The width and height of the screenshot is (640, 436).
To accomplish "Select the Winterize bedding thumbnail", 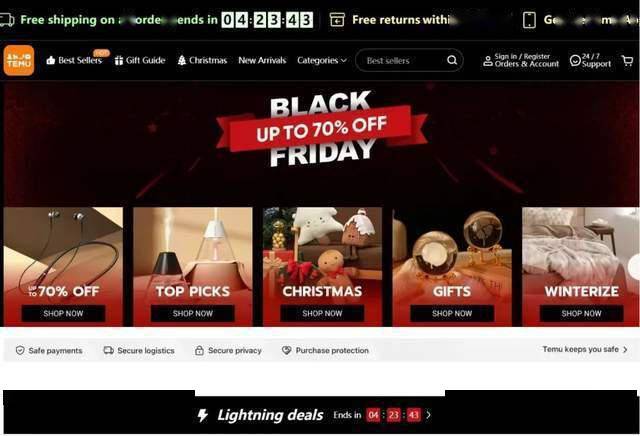I will coord(581,267).
